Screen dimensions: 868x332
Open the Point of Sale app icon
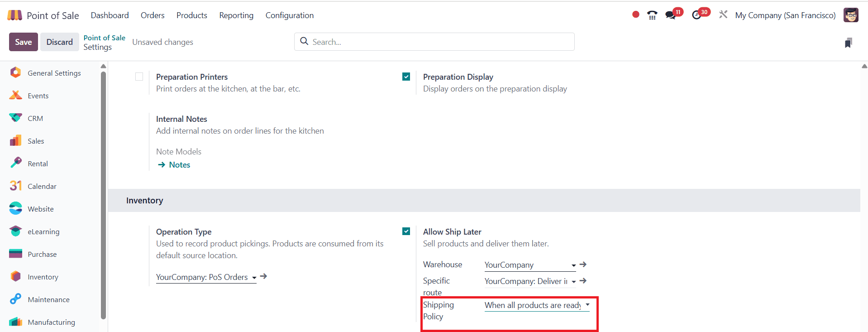pyautogui.click(x=14, y=15)
